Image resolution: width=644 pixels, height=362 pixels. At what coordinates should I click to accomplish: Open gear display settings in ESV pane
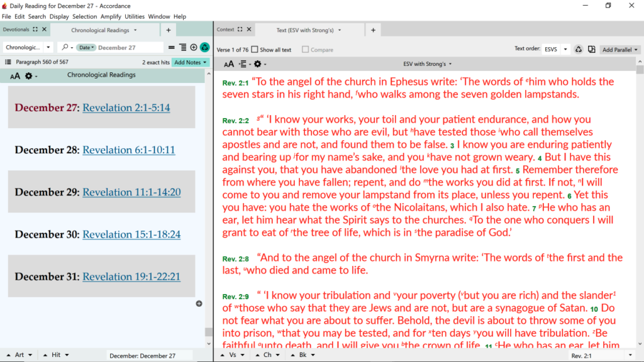pyautogui.click(x=260, y=64)
